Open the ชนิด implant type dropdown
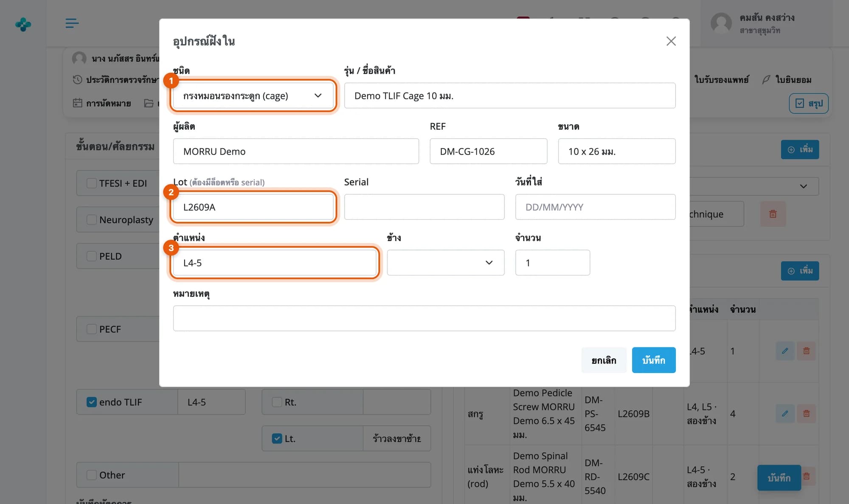This screenshot has height=504, width=849. coord(253,95)
